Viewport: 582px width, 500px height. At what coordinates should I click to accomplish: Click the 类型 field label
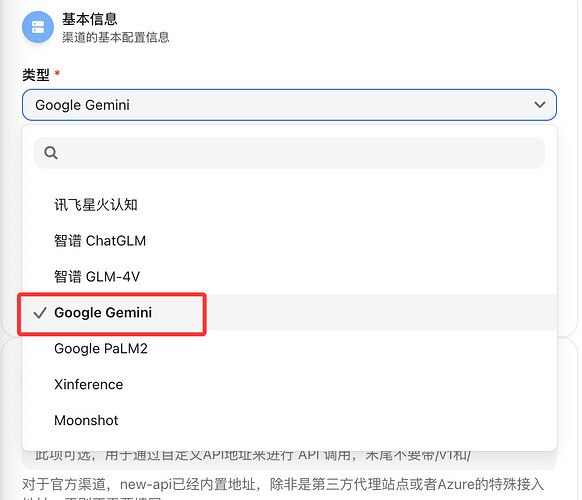36,75
